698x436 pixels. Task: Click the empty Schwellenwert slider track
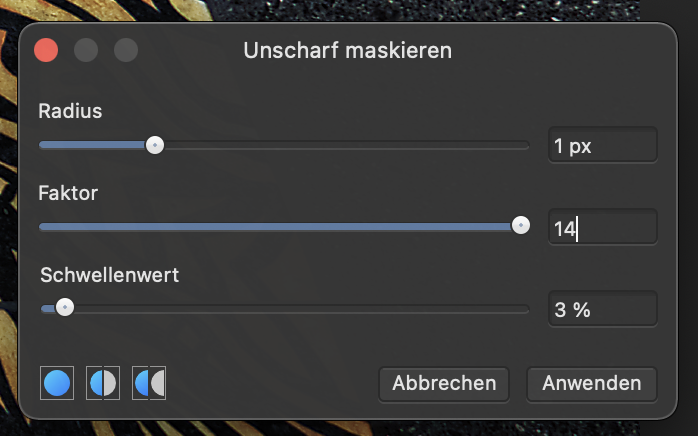(x=301, y=309)
